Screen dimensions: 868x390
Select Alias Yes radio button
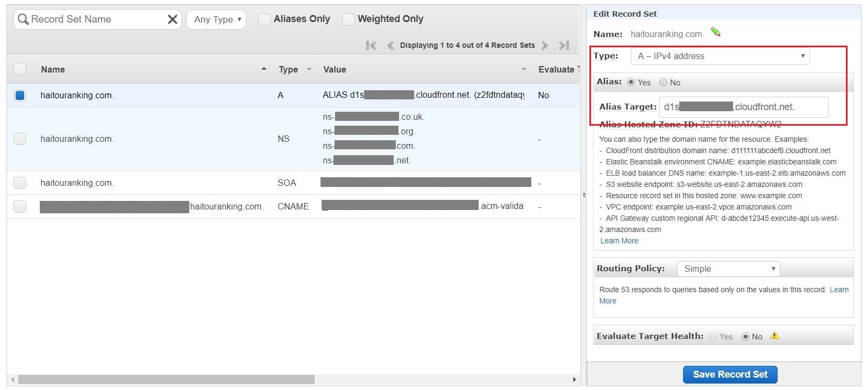631,82
